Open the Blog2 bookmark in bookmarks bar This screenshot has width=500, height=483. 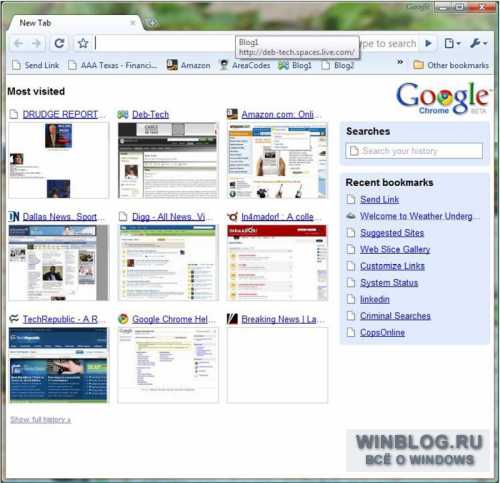337,65
